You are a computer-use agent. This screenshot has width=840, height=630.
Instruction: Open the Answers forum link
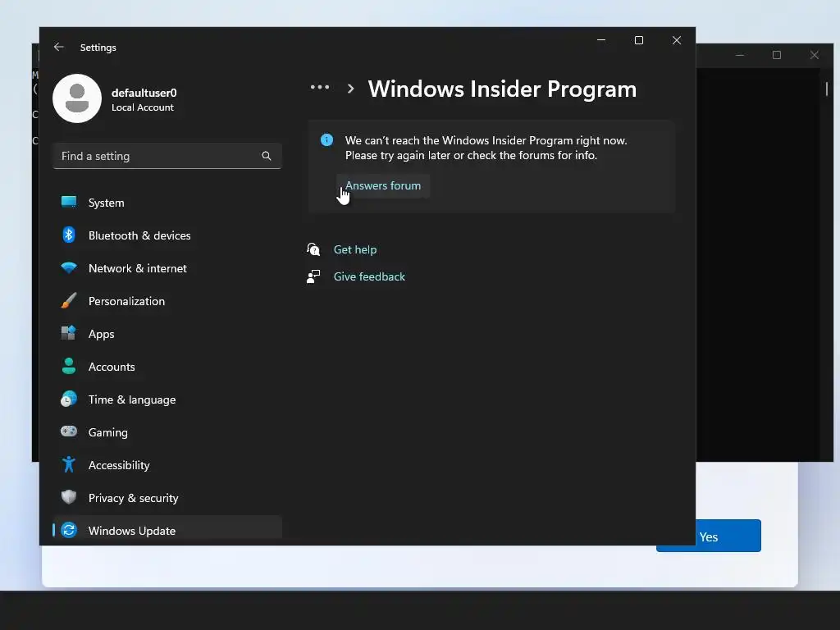[383, 186]
